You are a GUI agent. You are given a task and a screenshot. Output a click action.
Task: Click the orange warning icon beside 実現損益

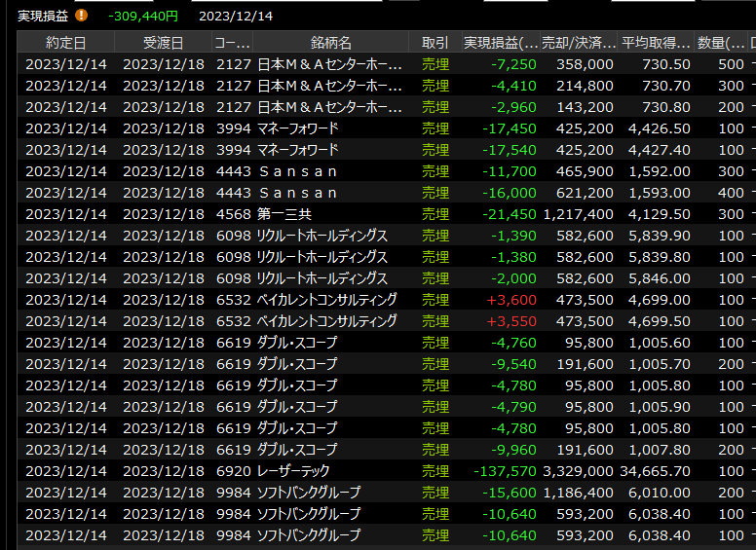pos(82,16)
